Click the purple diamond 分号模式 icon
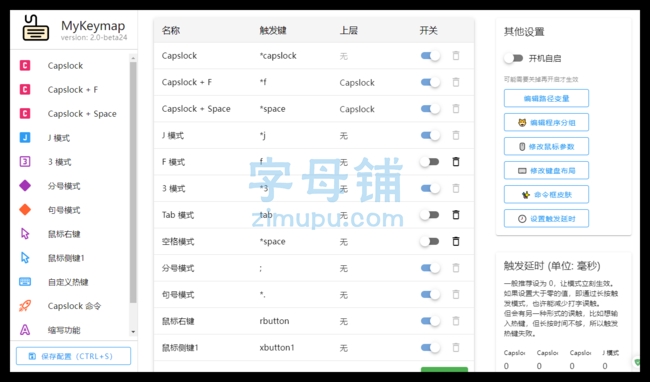This screenshot has width=650, height=382. pos(25,186)
